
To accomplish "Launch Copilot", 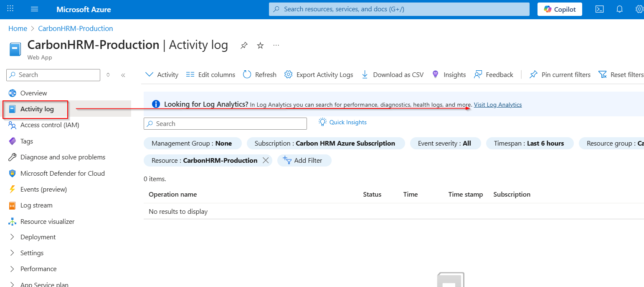I will tap(560, 9).
